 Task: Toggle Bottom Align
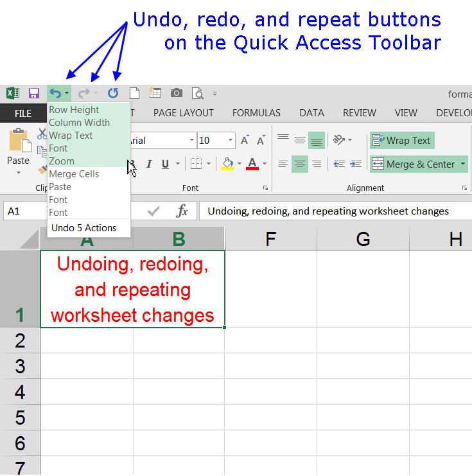tap(317, 140)
